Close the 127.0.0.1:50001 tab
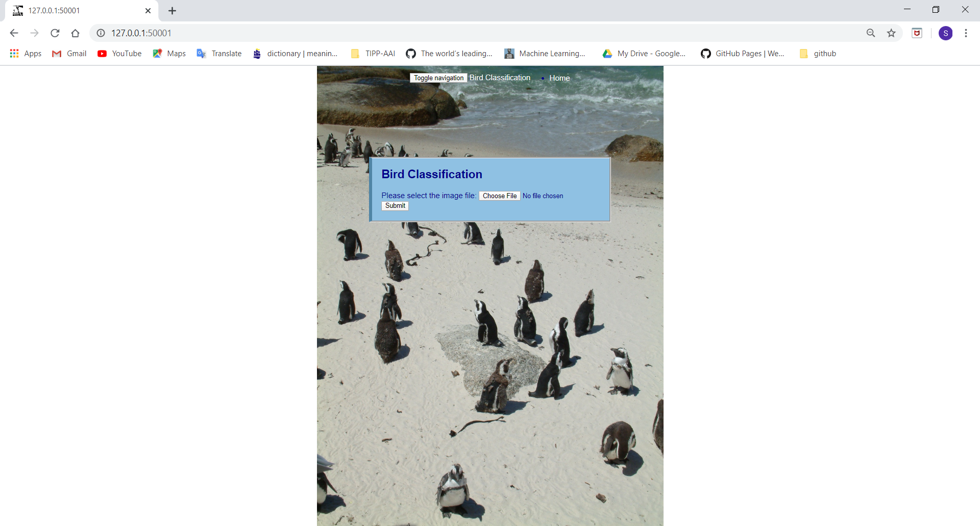This screenshot has height=526, width=980. [x=148, y=11]
